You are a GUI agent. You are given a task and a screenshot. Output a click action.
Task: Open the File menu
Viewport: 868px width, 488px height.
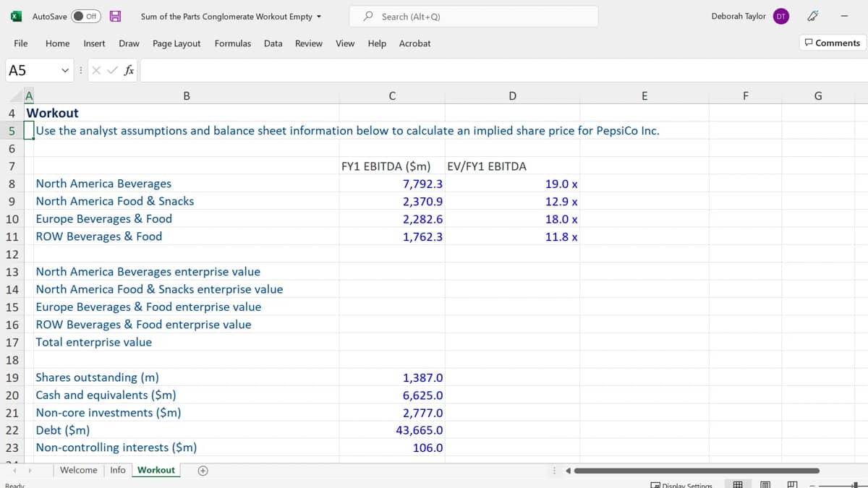coord(21,43)
